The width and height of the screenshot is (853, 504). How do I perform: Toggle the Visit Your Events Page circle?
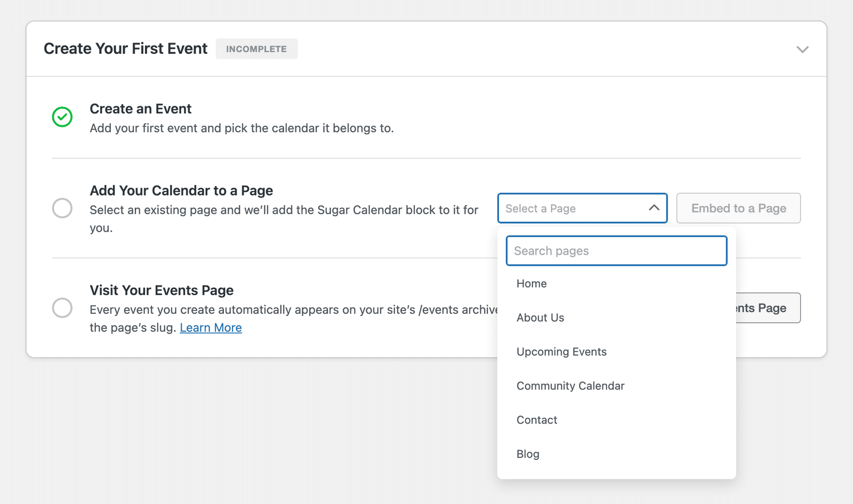(x=62, y=307)
